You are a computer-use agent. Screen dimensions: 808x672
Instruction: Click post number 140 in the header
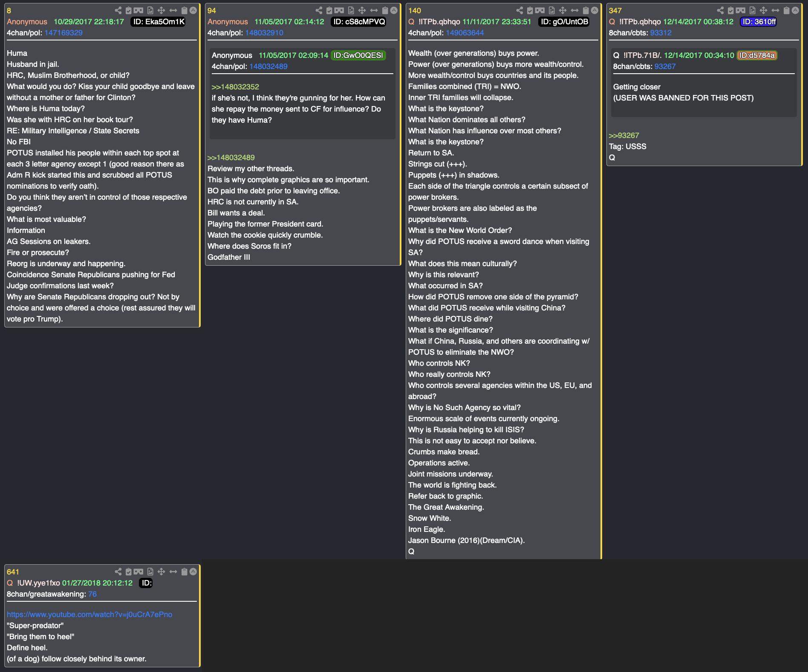pyautogui.click(x=414, y=11)
